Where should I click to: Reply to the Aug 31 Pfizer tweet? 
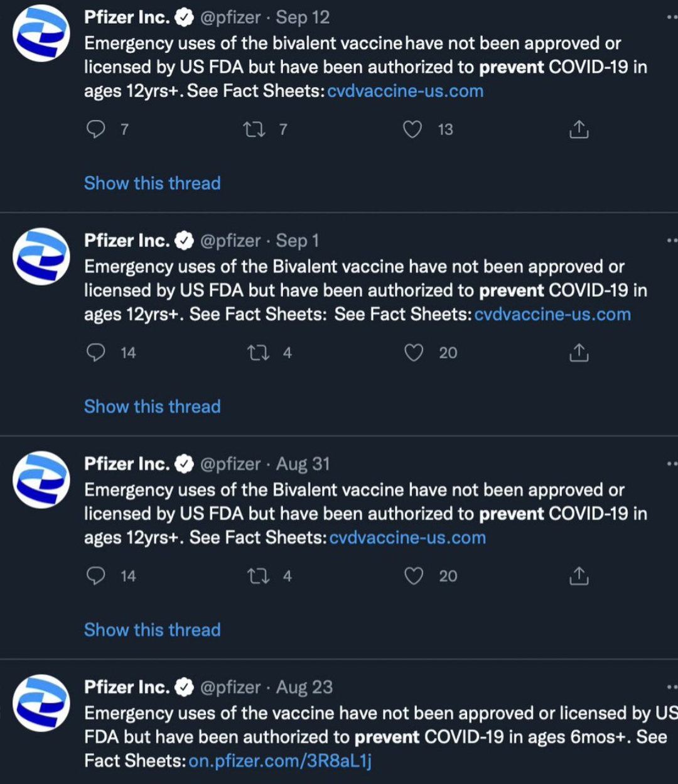[95, 576]
